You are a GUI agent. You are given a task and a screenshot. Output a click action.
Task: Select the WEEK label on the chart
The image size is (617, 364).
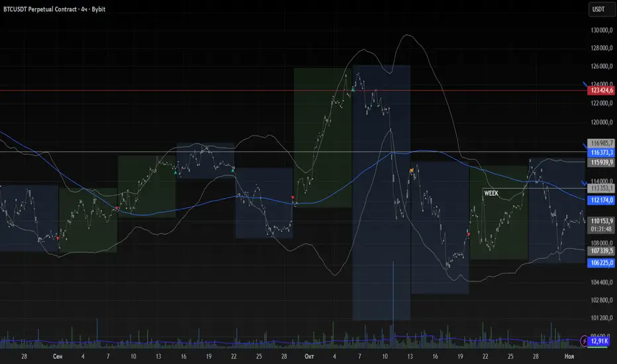tap(491, 193)
